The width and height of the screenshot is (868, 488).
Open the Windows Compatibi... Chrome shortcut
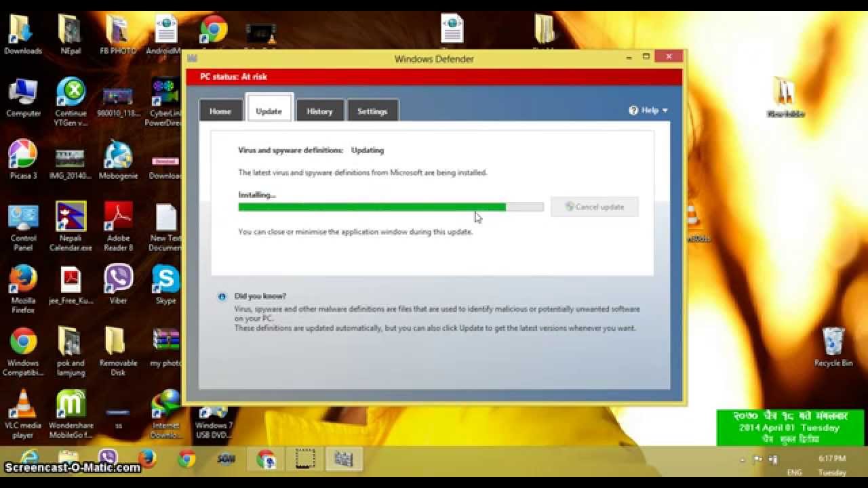23,351
